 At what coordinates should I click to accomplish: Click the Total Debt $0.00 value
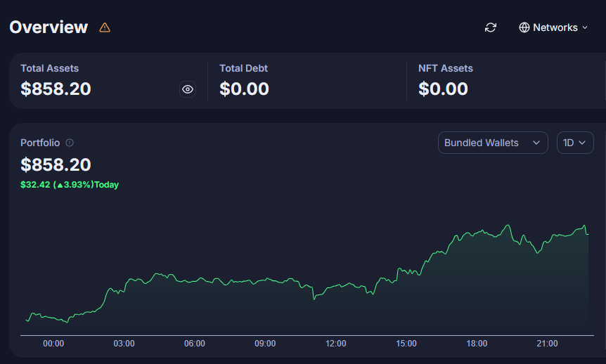[x=244, y=89]
